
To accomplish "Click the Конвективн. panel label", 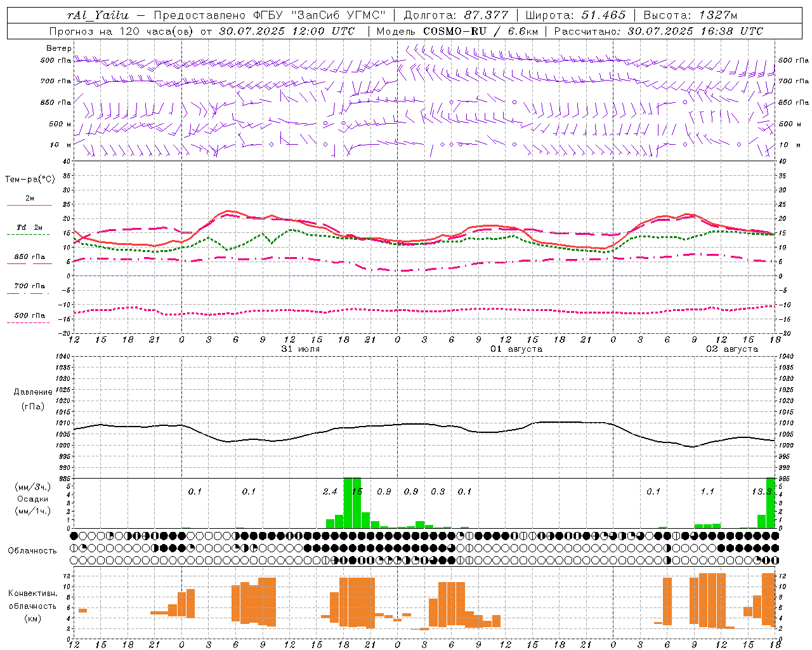I will pyautogui.click(x=32, y=594).
